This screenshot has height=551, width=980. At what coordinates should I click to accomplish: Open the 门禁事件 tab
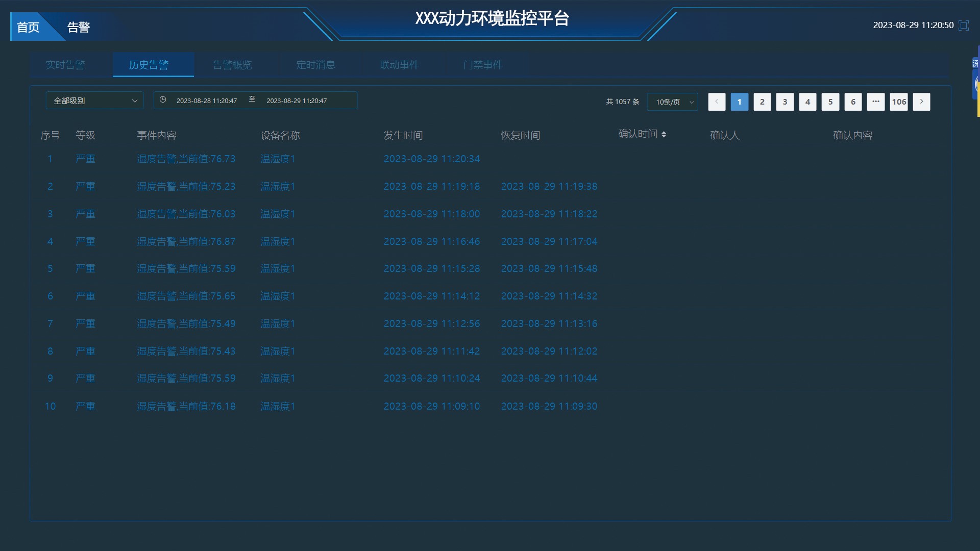[483, 65]
